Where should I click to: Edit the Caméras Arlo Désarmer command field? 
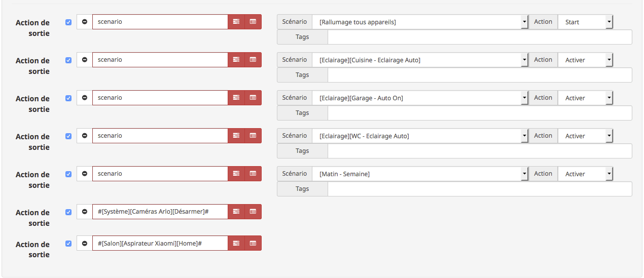point(160,212)
